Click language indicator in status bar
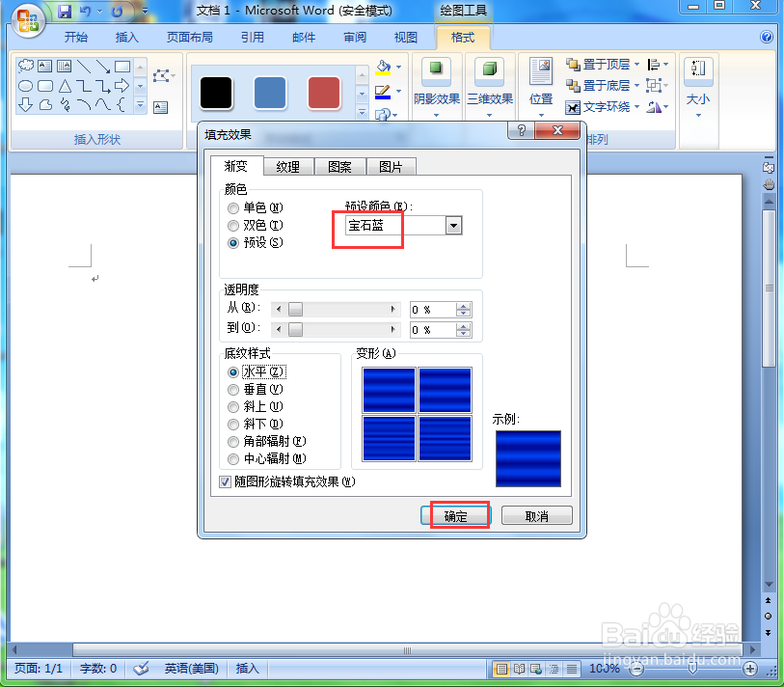 point(192,669)
